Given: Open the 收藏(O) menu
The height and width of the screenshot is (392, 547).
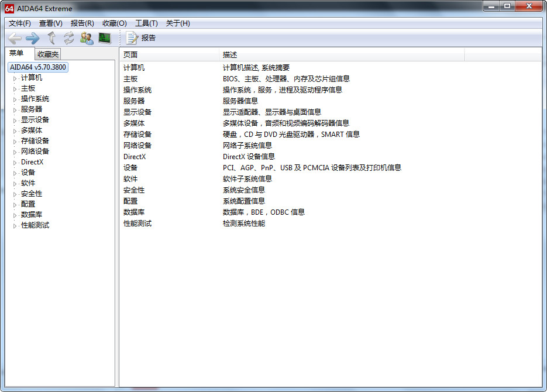Looking at the screenshot, I should (115, 23).
